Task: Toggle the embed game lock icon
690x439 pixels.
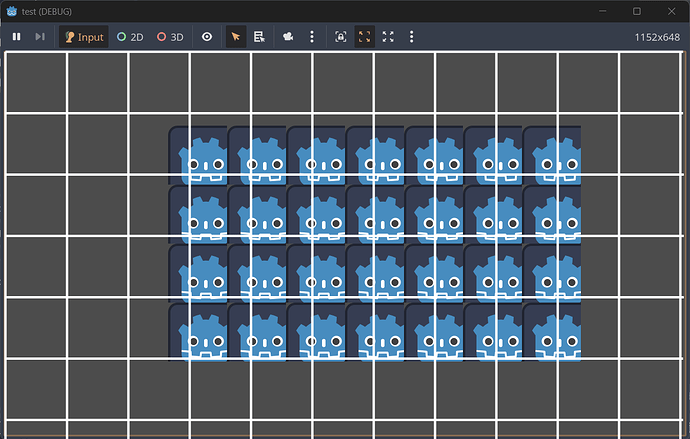Action: click(x=341, y=37)
